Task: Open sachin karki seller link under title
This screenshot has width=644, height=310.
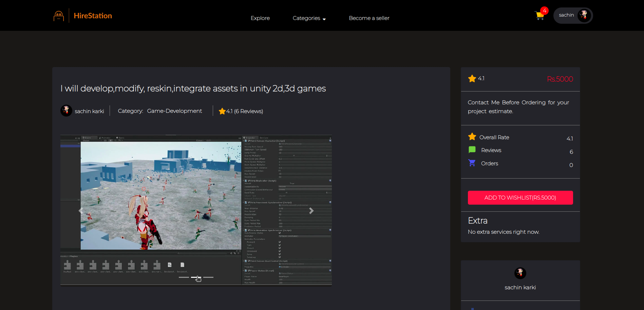Action: pos(89,111)
